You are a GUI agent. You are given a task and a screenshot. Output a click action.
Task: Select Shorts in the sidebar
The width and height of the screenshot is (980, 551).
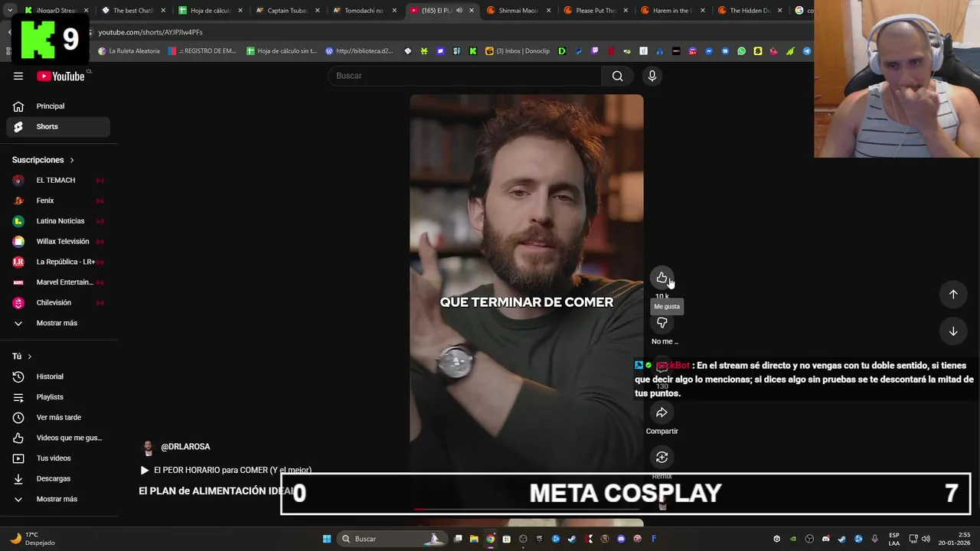click(58, 126)
